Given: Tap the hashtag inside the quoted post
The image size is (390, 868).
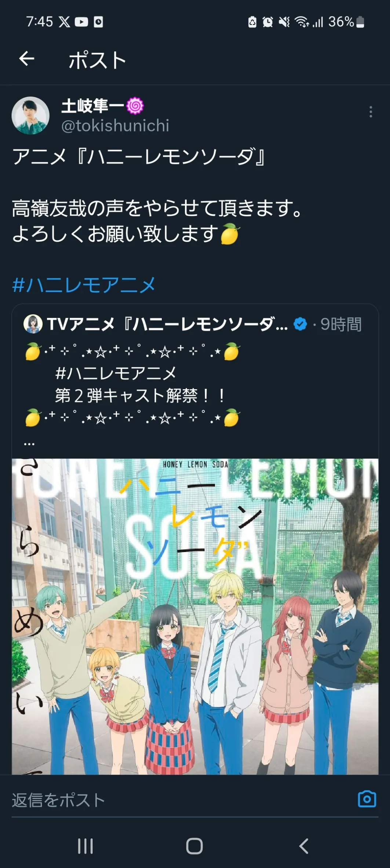Looking at the screenshot, I should (x=116, y=373).
